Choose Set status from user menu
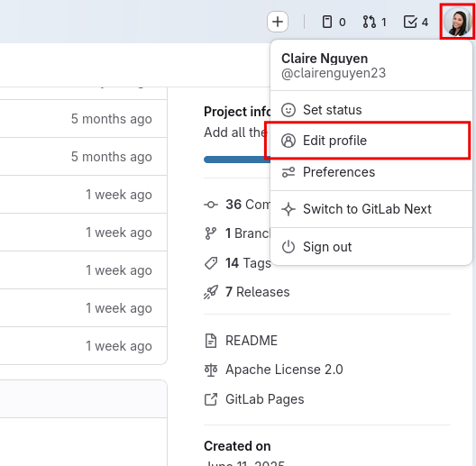Viewport: 476px width, 466px height. tap(371, 110)
